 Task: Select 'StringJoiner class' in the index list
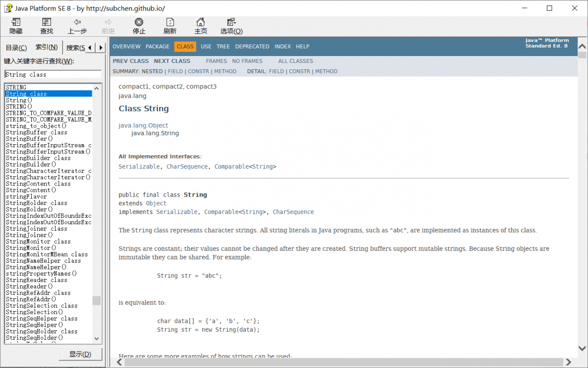pos(37,229)
